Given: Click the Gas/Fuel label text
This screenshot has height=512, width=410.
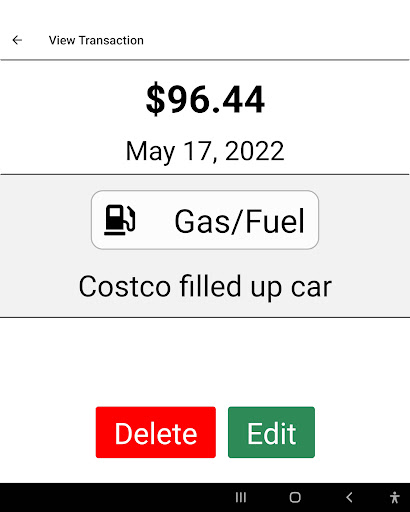Looking at the screenshot, I should [x=239, y=221].
